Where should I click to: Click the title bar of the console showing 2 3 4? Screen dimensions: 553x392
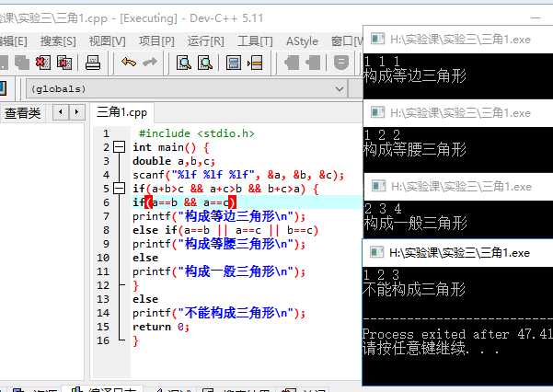[x=458, y=186]
